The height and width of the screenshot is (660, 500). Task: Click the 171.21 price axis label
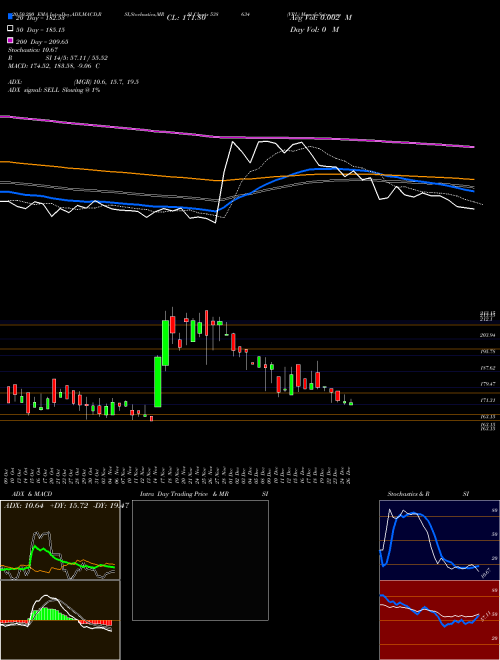click(x=487, y=400)
